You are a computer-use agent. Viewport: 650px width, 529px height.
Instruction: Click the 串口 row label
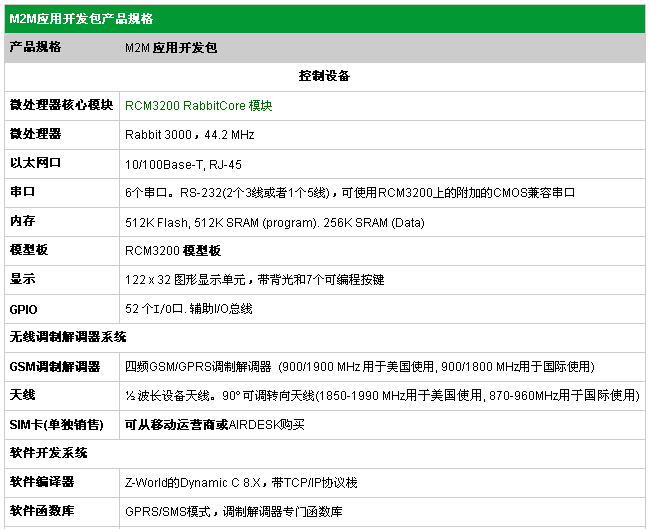[x=23, y=192]
